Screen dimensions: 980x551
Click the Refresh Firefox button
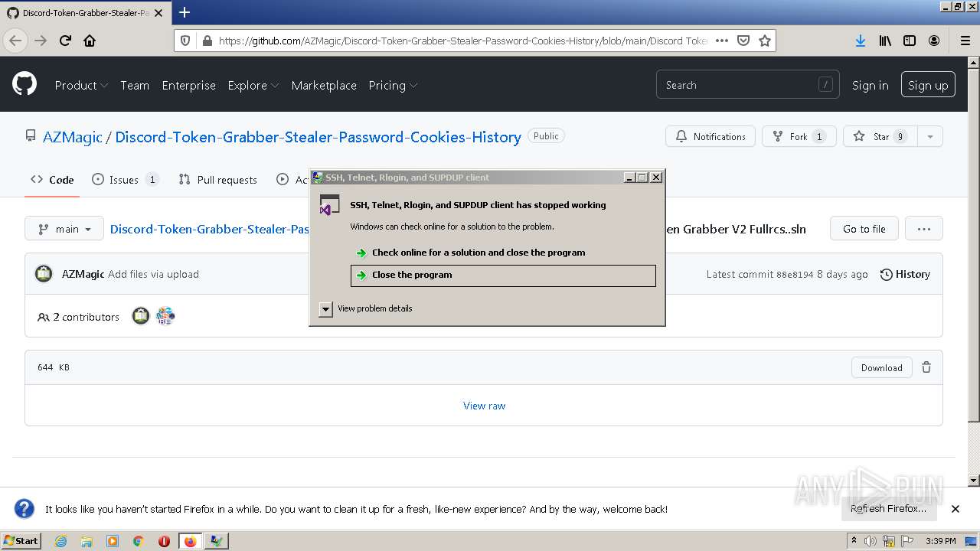(x=888, y=509)
